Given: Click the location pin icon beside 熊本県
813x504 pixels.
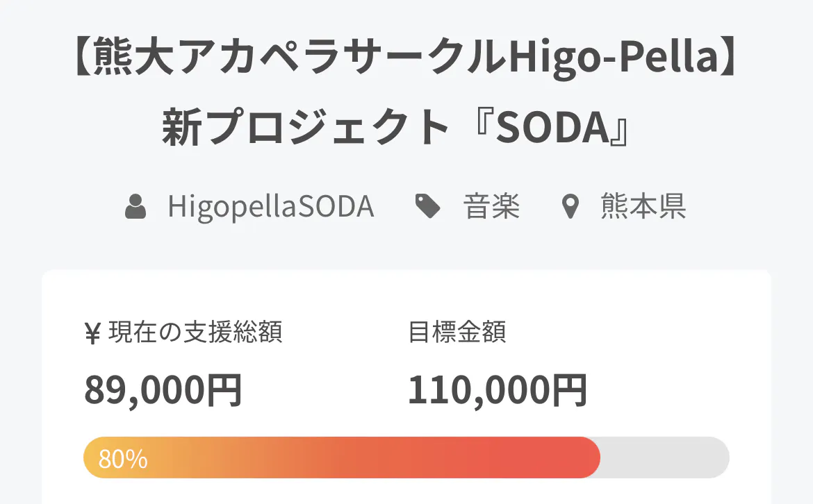Looking at the screenshot, I should pos(570,207).
